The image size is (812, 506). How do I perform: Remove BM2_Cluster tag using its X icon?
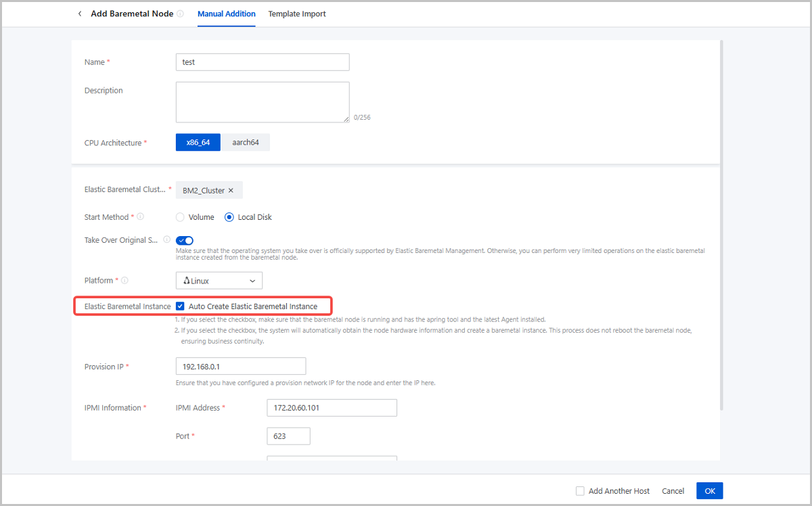231,191
